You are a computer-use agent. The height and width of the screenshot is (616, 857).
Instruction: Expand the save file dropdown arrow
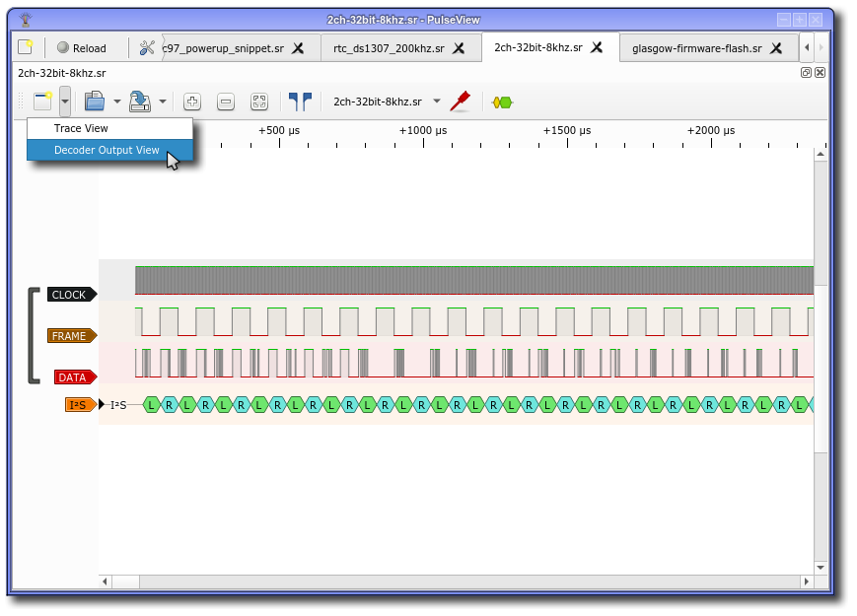(163, 102)
